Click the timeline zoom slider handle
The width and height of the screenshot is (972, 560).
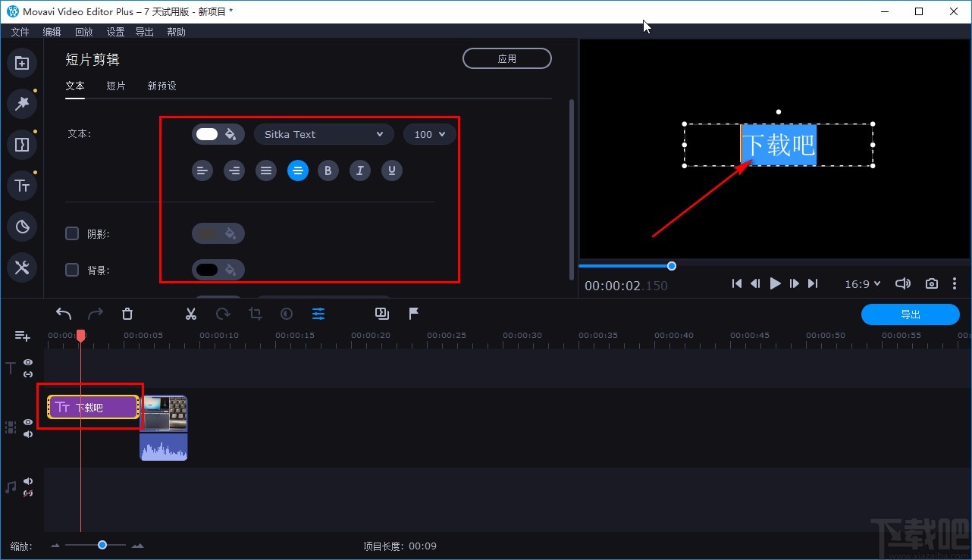pos(102,545)
